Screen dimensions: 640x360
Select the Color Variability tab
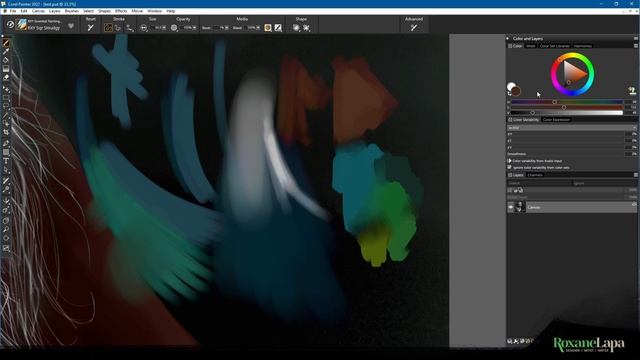(x=524, y=120)
